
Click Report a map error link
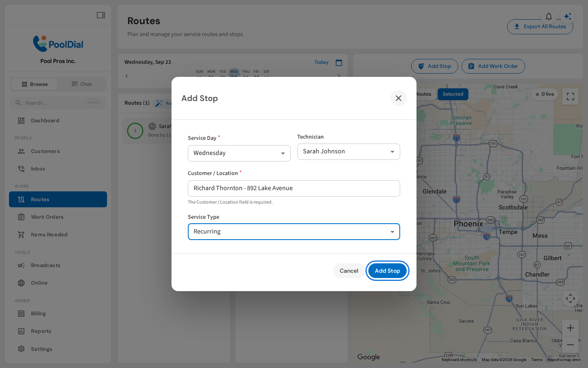click(x=564, y=360)
